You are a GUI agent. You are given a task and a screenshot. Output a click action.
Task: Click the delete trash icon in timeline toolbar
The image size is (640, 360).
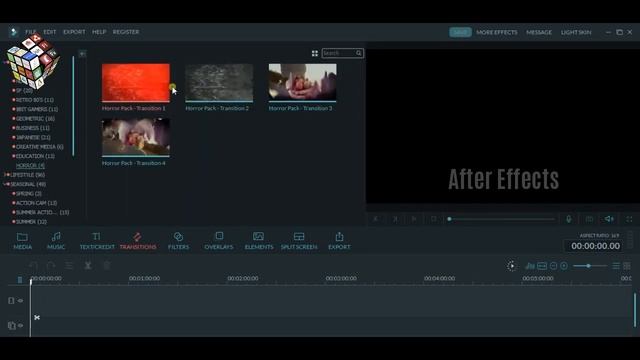107,266
